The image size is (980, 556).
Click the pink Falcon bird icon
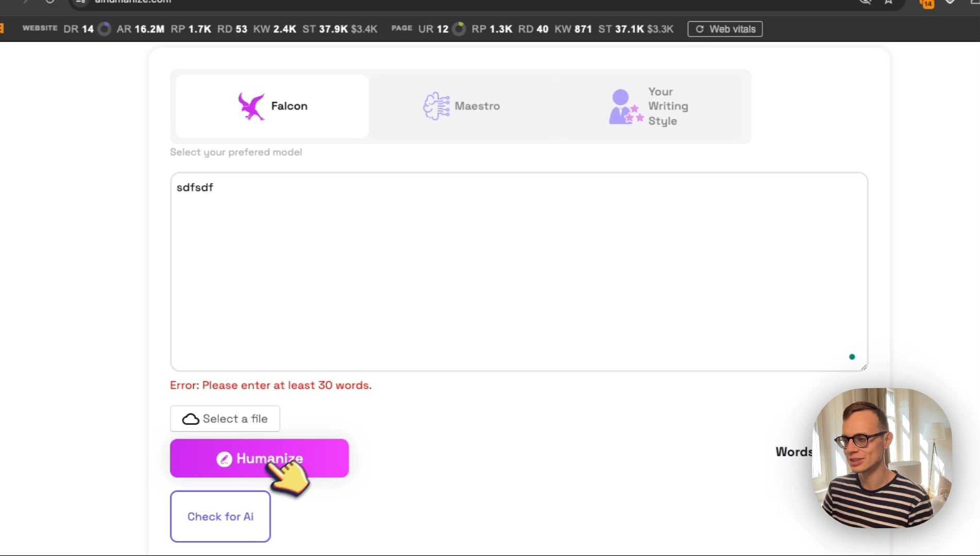251,106
